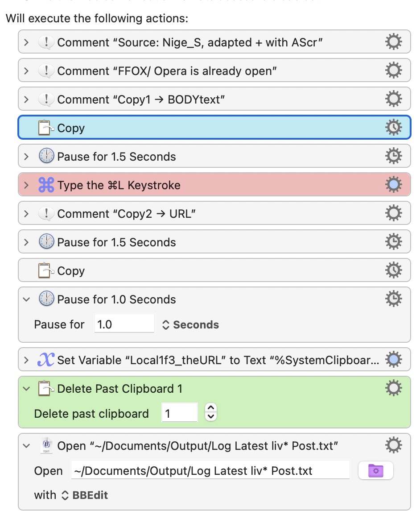Click the blue gear on Type ⌘L Keystroke
Image resolution: width=420 pixels, height=515 pixels.
point(393,185)
